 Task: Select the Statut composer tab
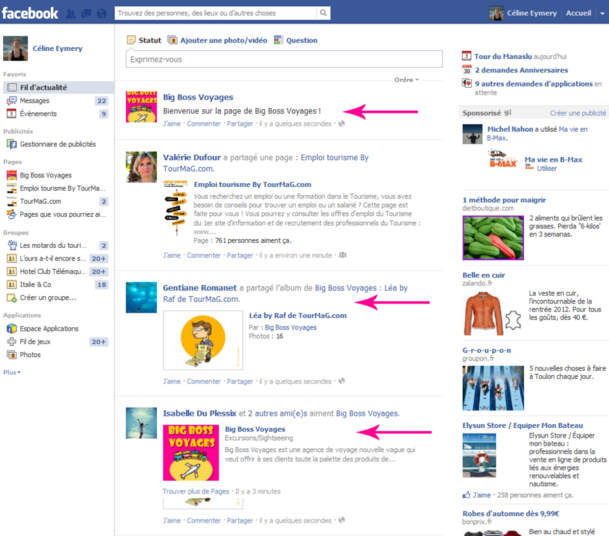click(144, 40)
